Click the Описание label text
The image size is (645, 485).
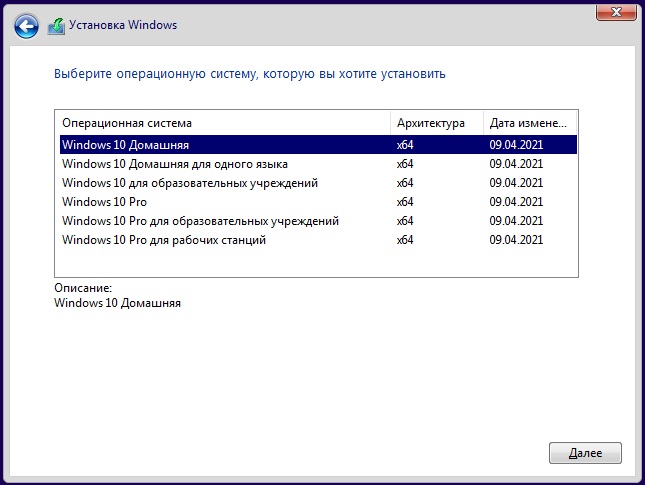(x=83, y=288)
